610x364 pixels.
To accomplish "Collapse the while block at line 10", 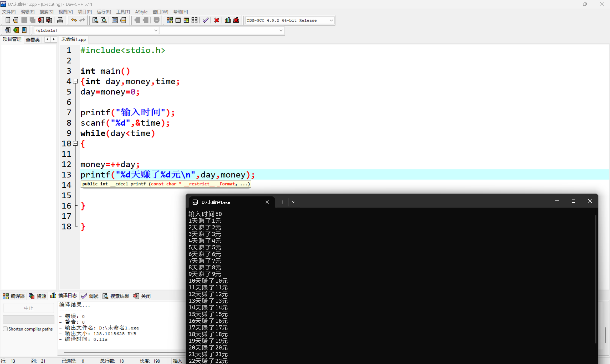I will click(x=76, y=144).
